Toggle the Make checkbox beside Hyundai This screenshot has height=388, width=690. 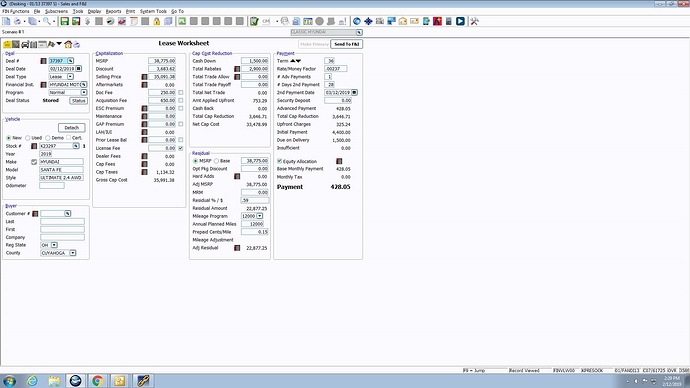coord(34,162)
